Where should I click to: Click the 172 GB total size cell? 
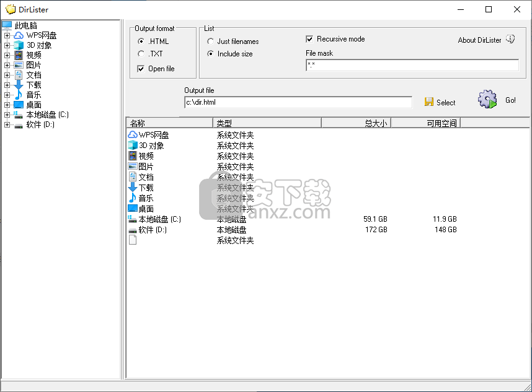(376, 229)
